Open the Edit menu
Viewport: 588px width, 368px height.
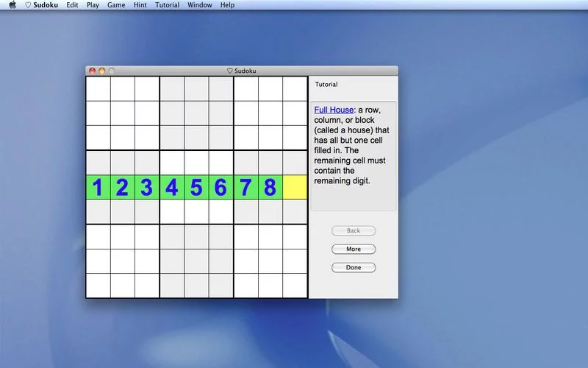[x=72, y=5]
